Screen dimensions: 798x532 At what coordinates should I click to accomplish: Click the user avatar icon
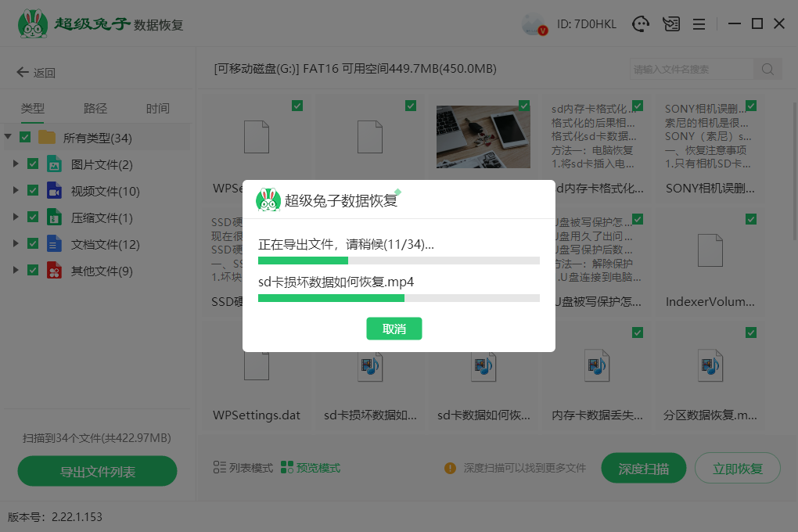tap(534, 24)
